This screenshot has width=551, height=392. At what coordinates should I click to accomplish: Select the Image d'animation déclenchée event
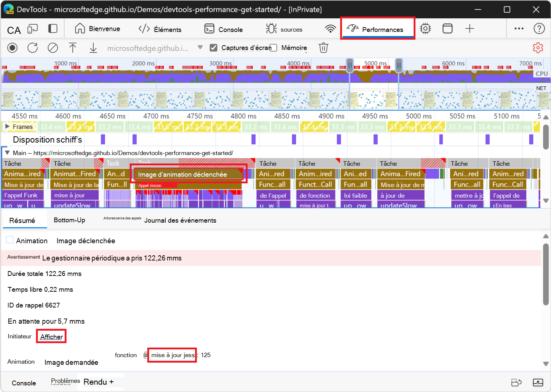189,174
